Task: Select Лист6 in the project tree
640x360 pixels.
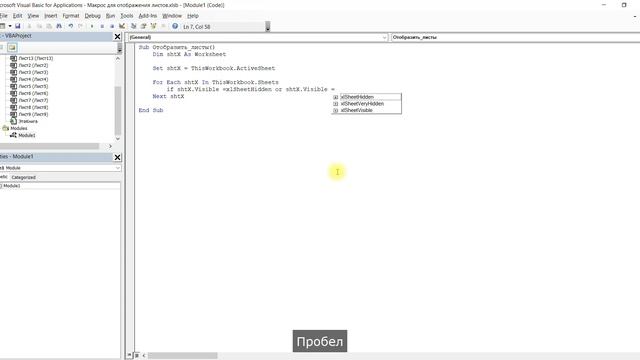Action: click(33, 93)
